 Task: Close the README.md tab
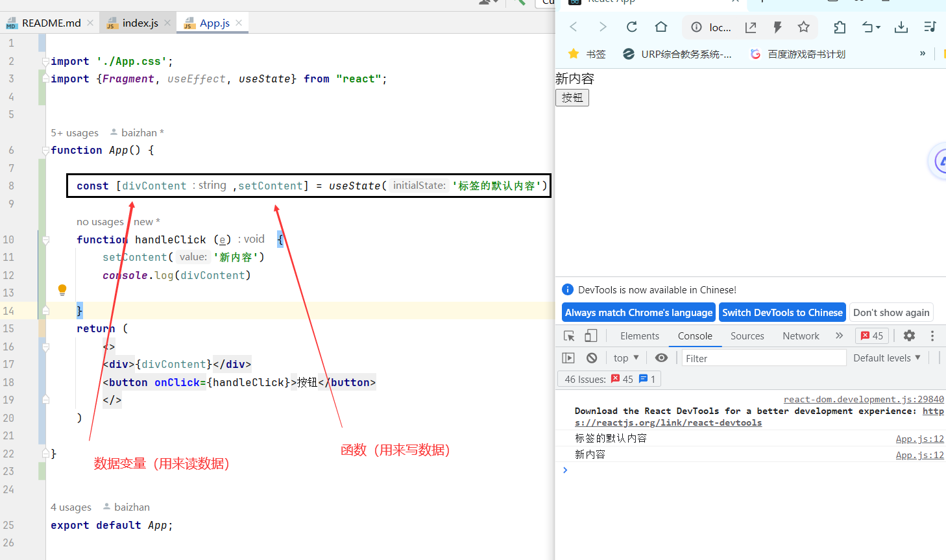tap(90, 23)
